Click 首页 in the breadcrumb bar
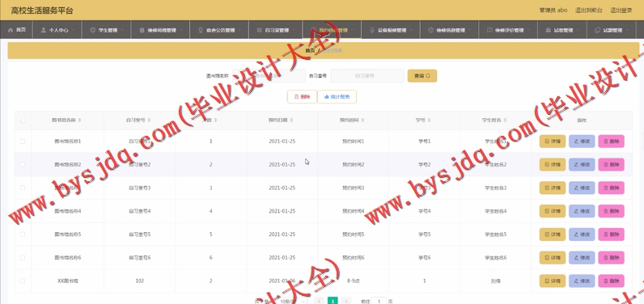 pos(310,50)
